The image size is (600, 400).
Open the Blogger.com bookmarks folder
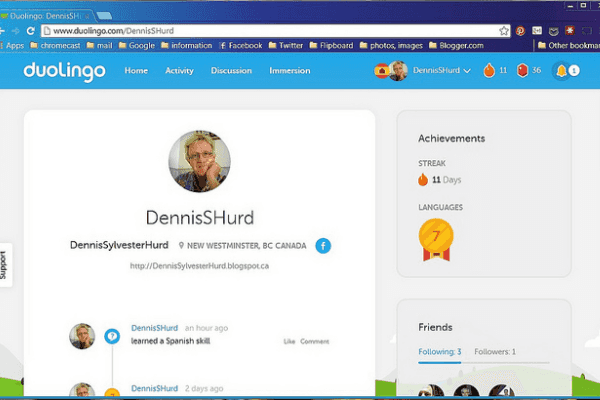(x=456, y=46)
